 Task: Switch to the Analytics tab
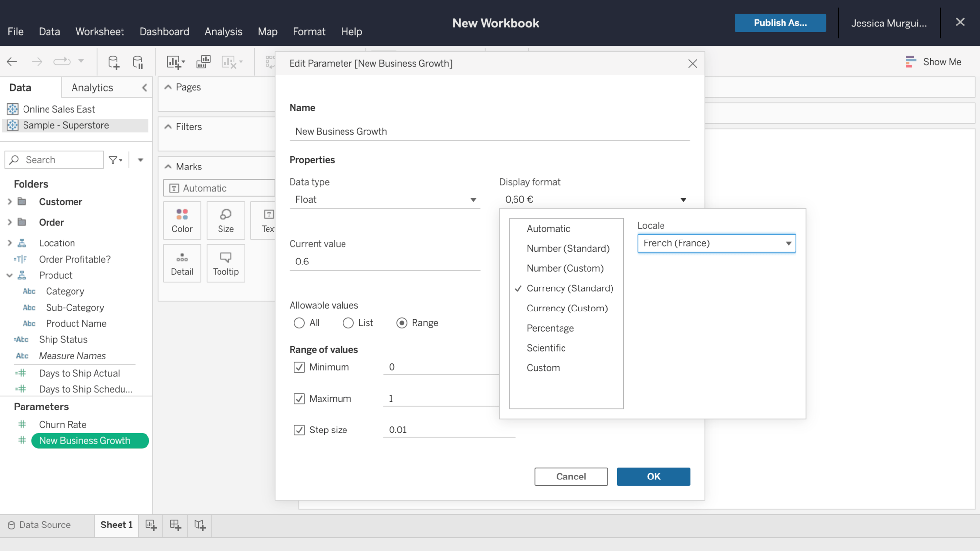coord(92,88)
